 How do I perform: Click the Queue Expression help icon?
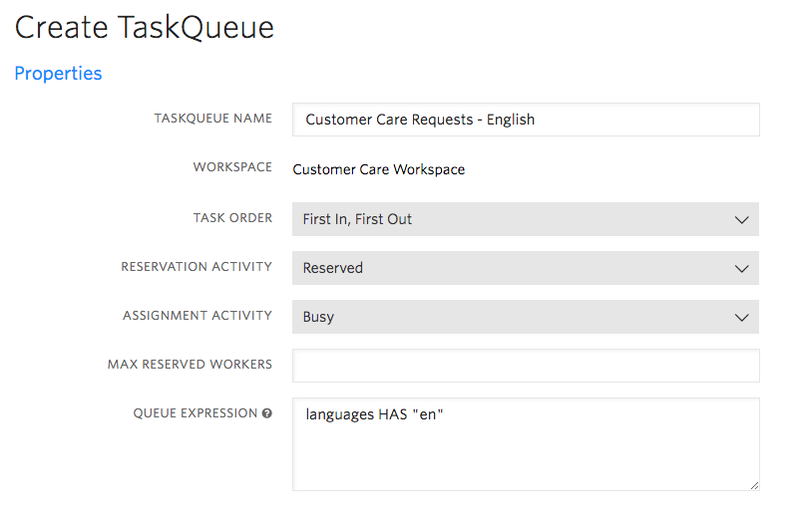tap(267, 414)
